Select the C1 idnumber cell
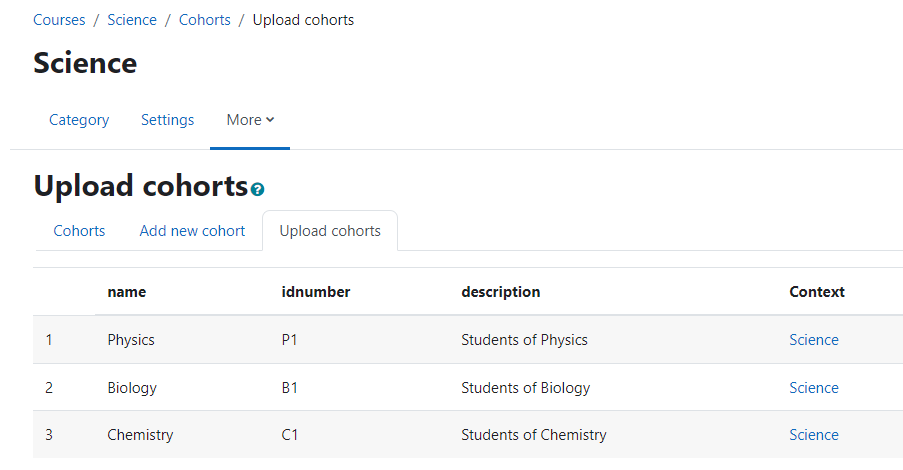Image resolution: width=903 pixels, height=470 pixels. (290, 435)
